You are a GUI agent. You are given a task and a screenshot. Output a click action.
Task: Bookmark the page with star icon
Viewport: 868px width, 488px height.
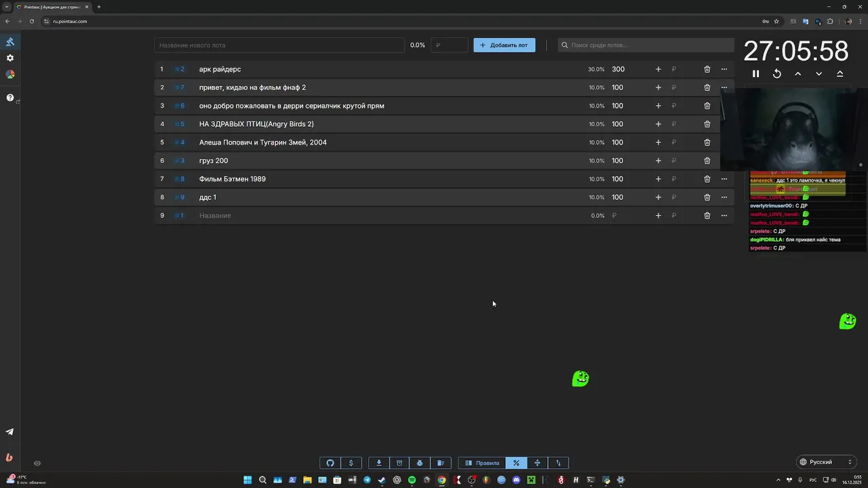click(776, 21)
